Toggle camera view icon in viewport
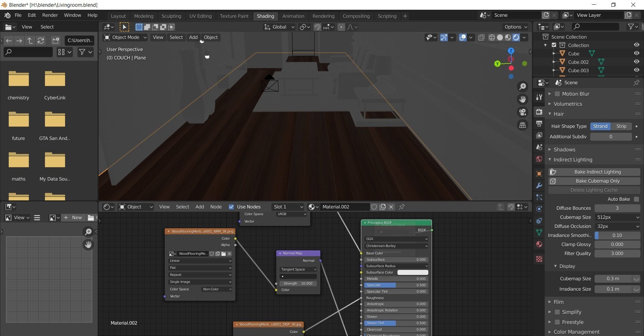 pyautogui.click(x=523, y=112)
